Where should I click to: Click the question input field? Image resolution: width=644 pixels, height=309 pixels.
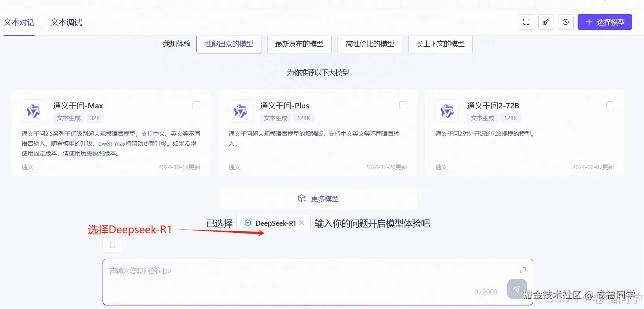317,282
